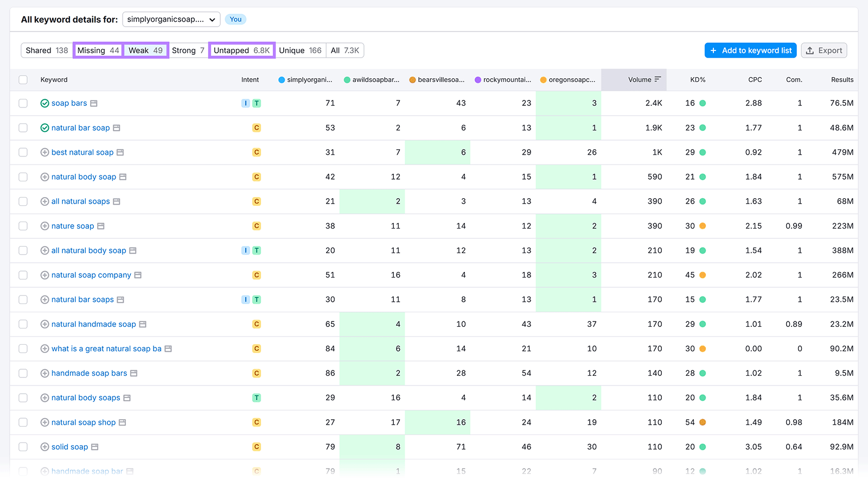This screenshot has width=868, height=480.
Task: Check the box for natural handmade soap row
Action: 23,324
